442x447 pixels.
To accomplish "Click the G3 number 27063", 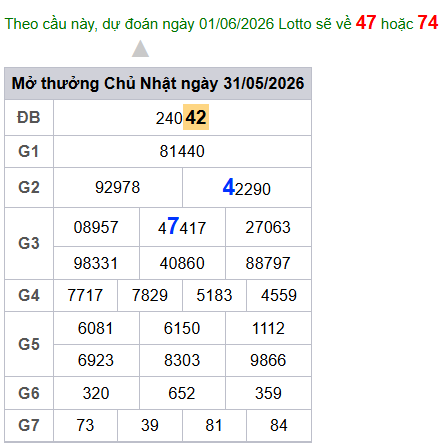I will [268, 227].
